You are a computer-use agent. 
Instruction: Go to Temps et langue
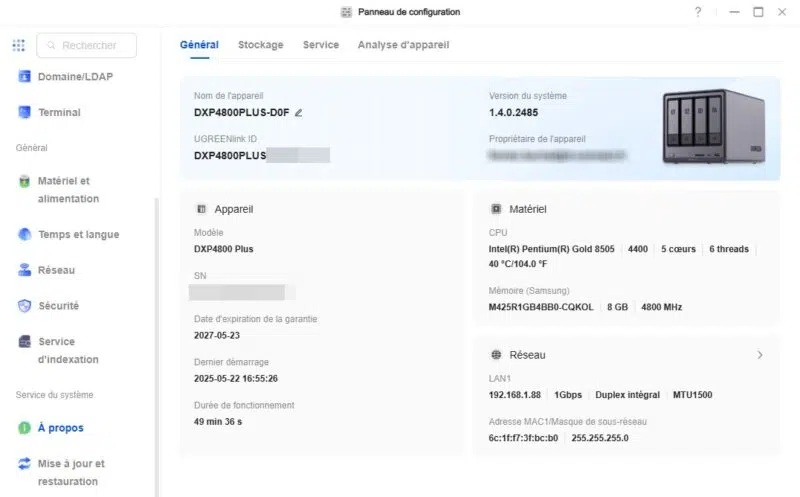79,234
